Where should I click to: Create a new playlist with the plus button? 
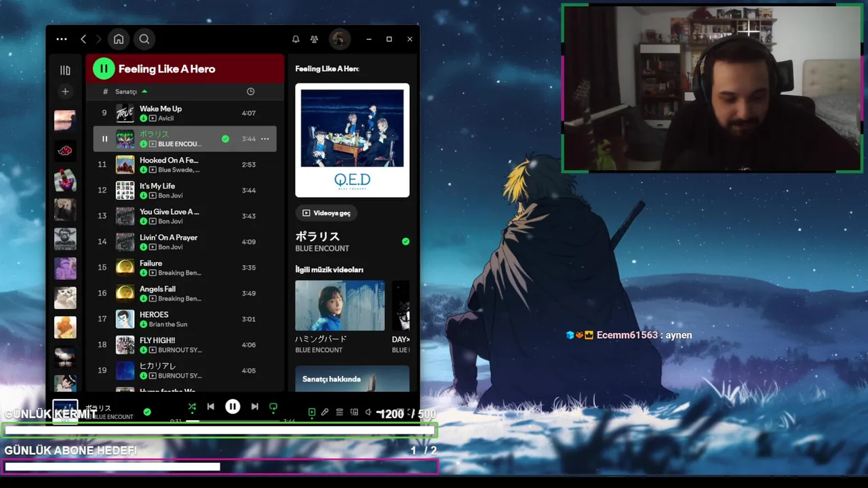65,91
